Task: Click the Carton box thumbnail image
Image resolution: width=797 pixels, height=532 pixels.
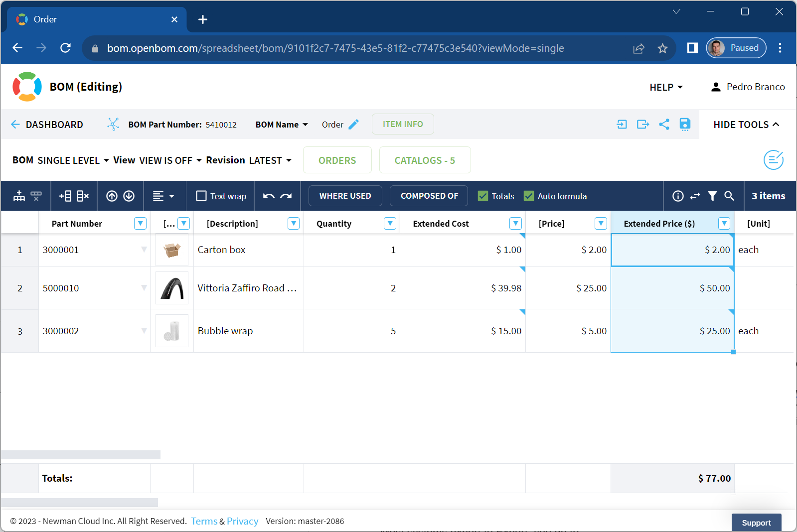Action: [x=172, y=250]
